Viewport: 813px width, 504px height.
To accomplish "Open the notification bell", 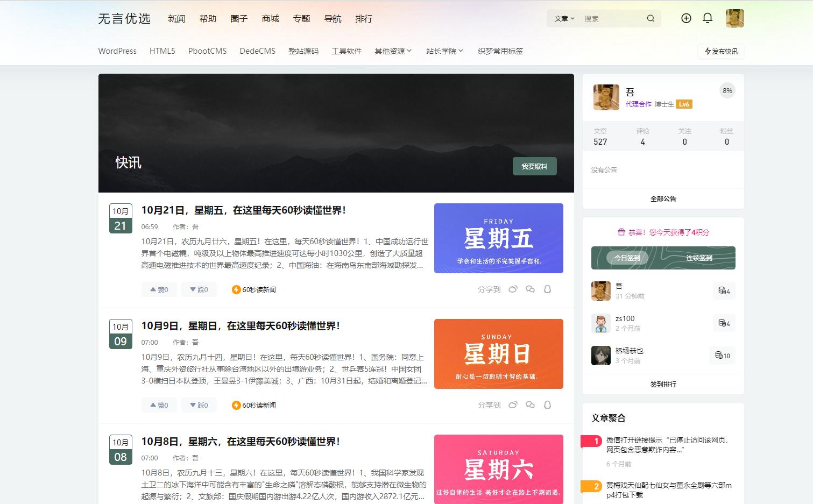I will pos(708,18).
